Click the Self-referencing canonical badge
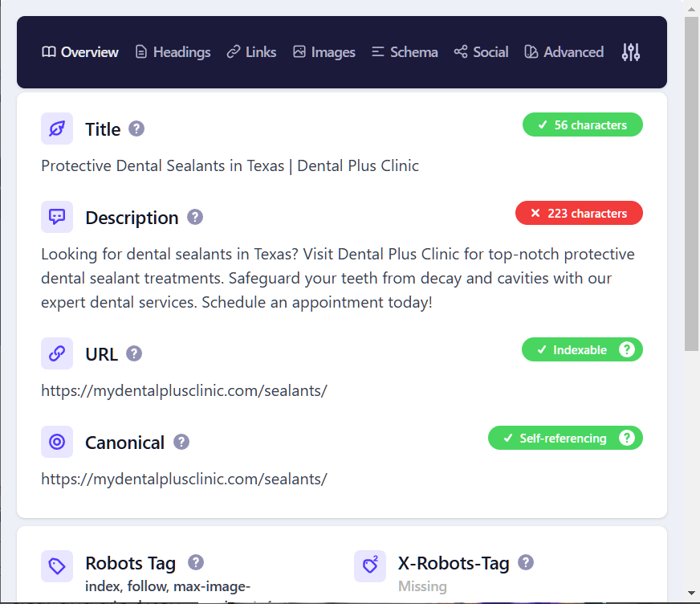The width and height of the screenshot is (700, 604). tap(565, 438)
